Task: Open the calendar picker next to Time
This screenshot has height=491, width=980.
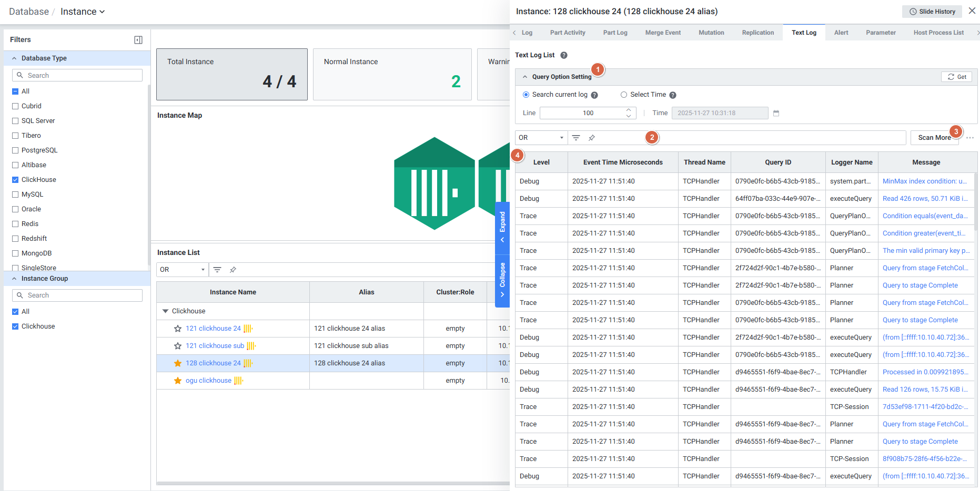Action: click(776, 113)
